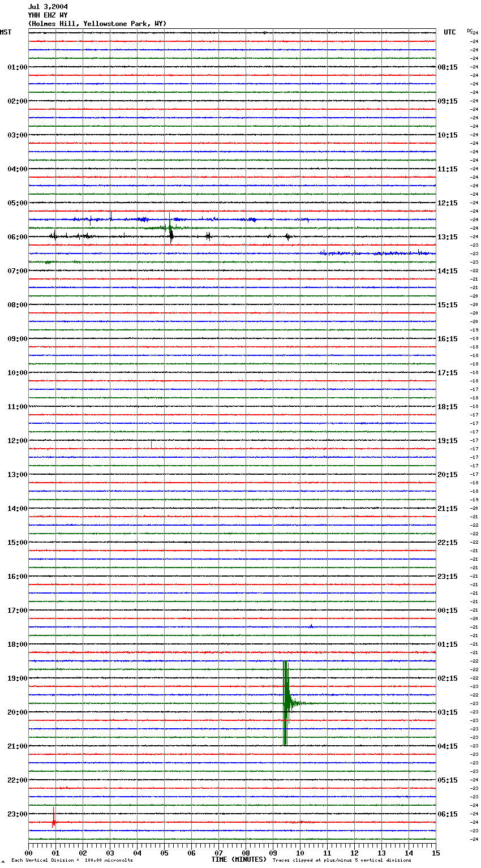This screenshot has height=868, width=481.
Task: Select the 06:00 MST time label
Action: pos(18,237)
